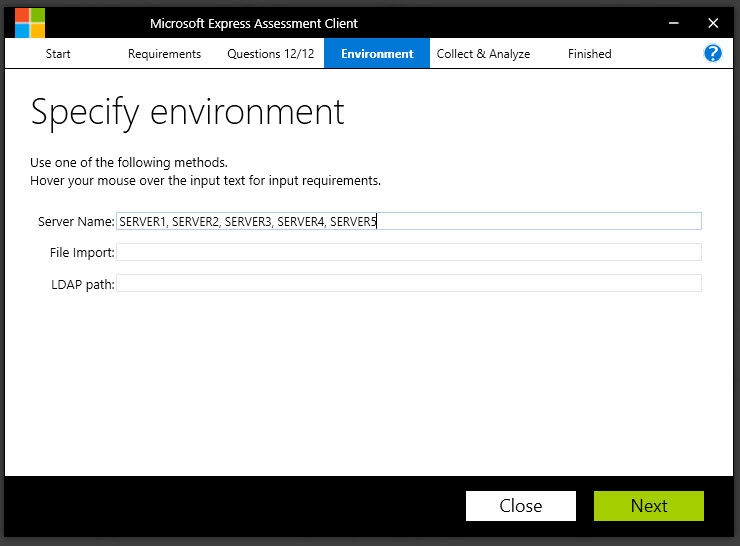Go to the Start tab
Image resolution: width=740 pixels, height=546 pixels.
click(x=58, y=54)
